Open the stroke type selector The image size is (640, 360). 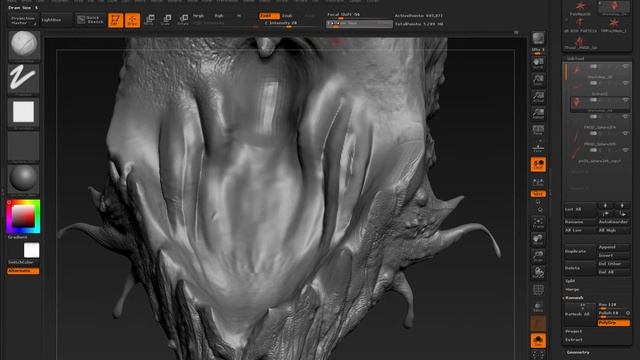24,78
